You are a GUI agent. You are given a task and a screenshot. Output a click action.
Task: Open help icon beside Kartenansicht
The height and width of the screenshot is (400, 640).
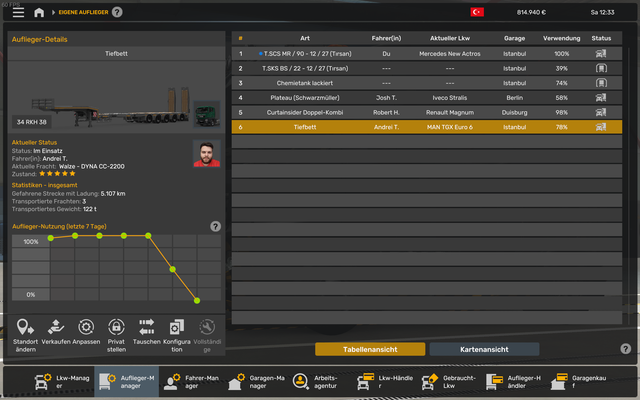[625, 349]
